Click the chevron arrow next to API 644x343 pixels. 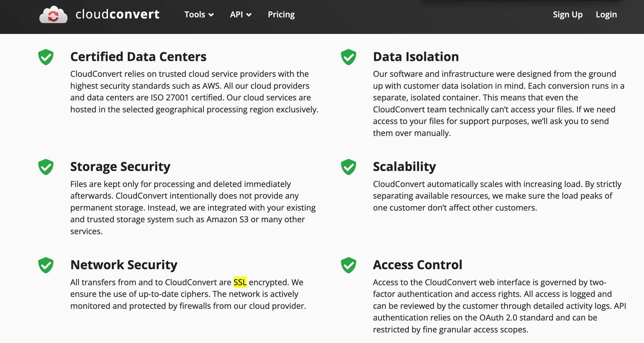click(x=249, y=15)
